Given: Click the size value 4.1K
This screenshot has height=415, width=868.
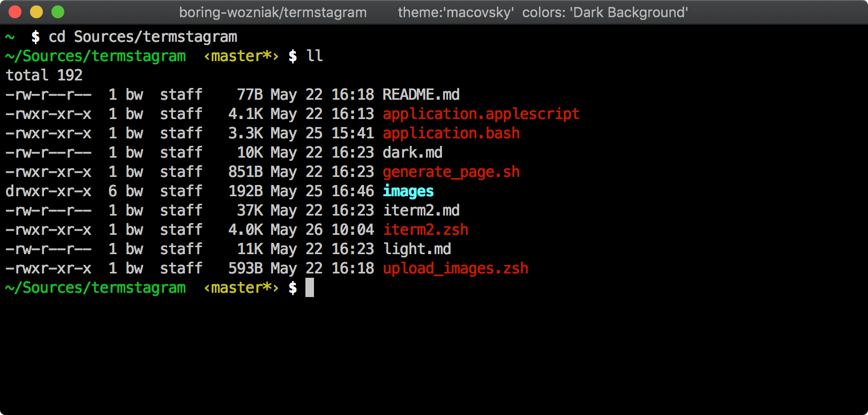Looking at the screenshot, I should pyautogui.click(x=245, y=114).
